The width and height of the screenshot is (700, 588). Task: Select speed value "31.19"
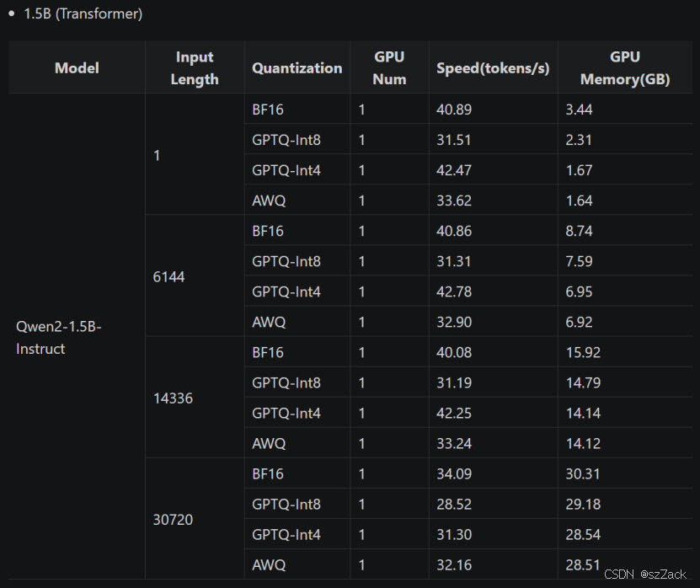tap(454, 382)
